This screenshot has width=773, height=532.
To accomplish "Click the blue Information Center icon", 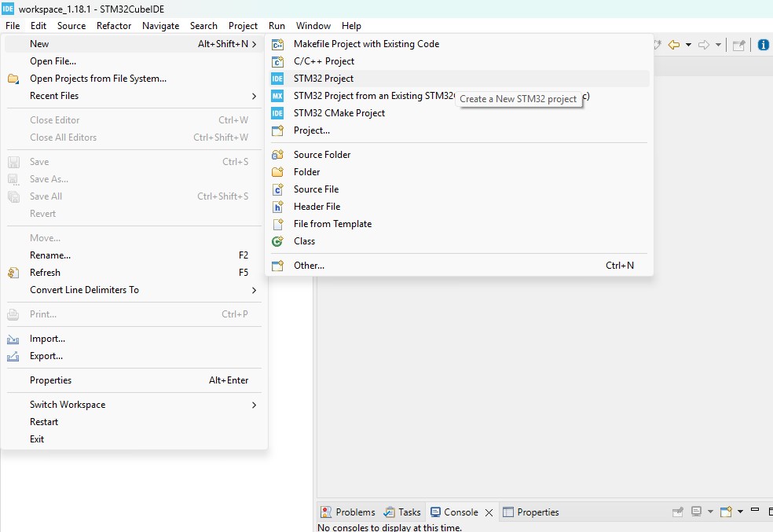I will [763, 45].
